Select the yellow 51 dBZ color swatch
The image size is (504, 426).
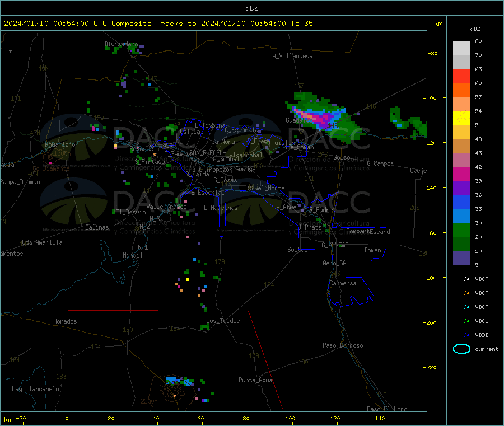tap(461, 118)
